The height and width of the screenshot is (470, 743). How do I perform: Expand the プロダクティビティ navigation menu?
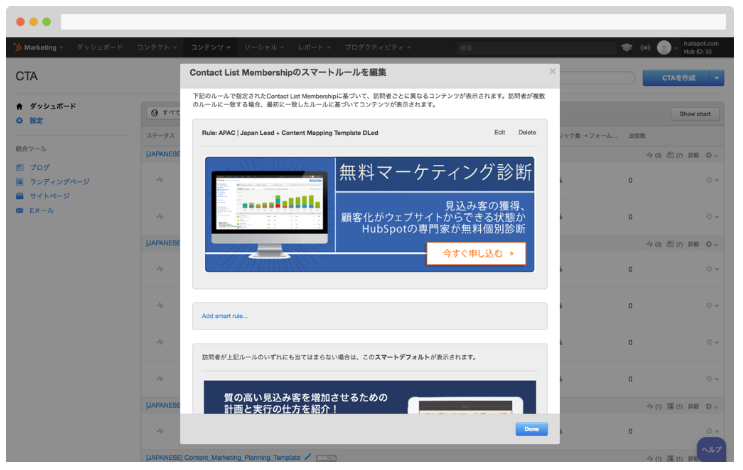378,47
